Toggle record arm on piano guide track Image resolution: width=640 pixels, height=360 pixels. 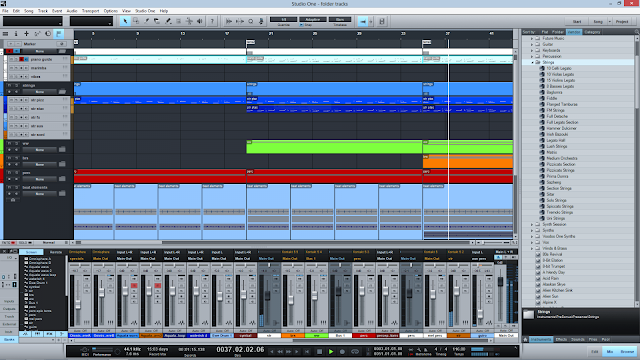22,60
